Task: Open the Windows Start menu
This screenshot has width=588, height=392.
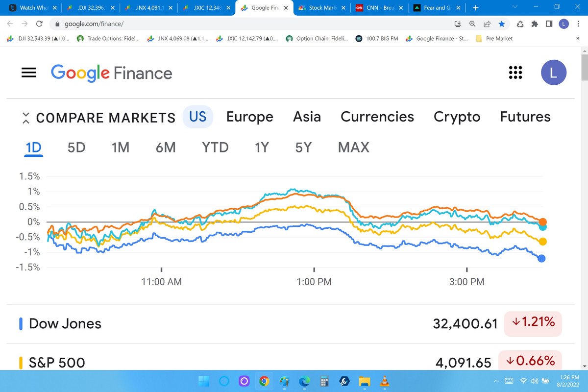Action: 203,381
